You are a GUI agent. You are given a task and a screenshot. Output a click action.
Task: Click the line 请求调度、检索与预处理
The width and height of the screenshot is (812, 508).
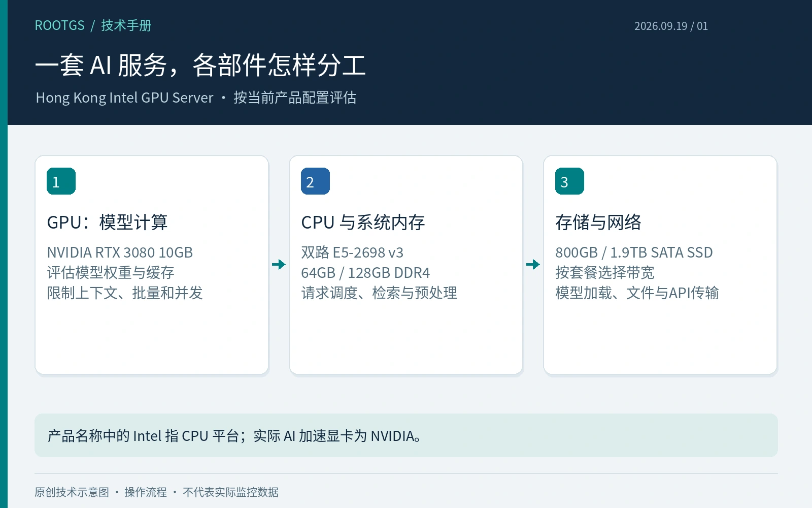click(379, 293)
